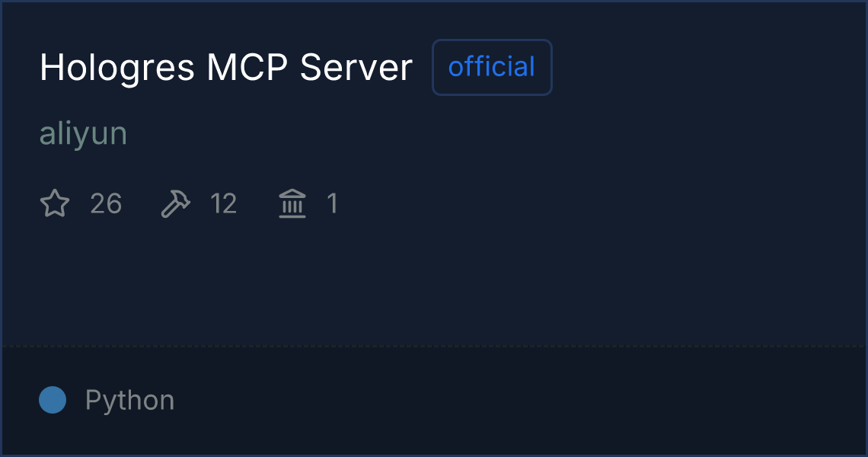The image size is (868, 457).
Task: Click the hammer tools icon
Action: [x=175, y=203]
